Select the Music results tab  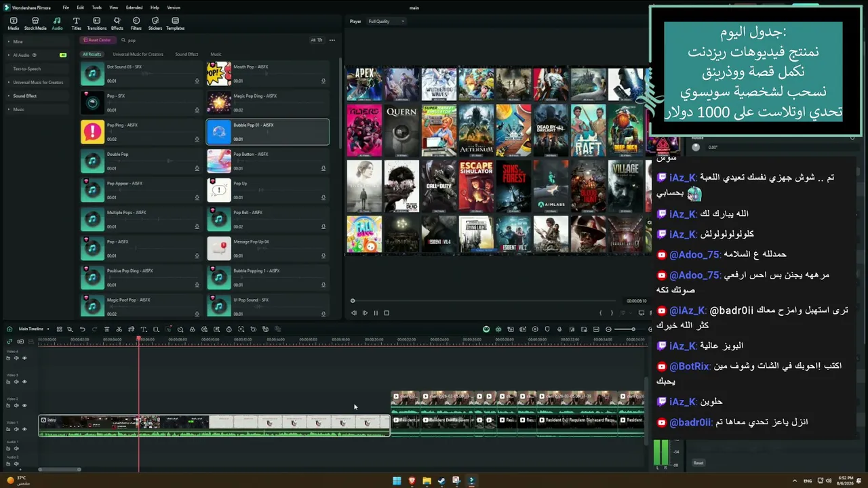tap(216, 54)
